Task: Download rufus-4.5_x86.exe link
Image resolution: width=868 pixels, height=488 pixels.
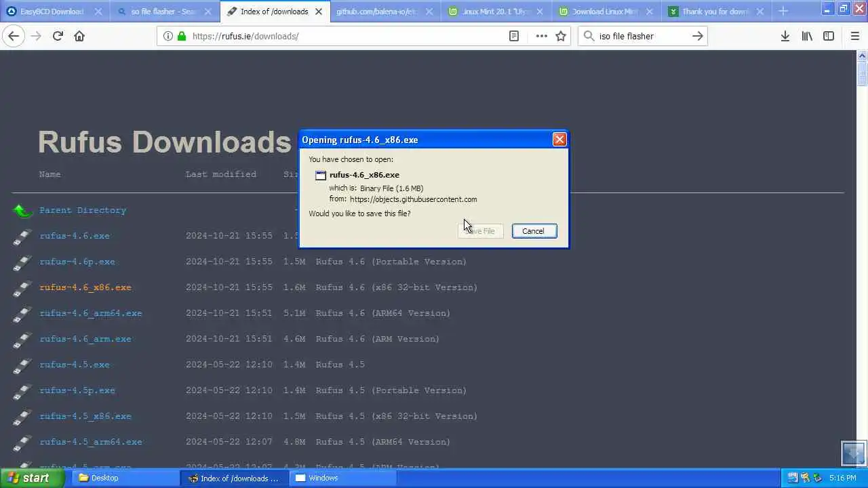Action: 85,416
